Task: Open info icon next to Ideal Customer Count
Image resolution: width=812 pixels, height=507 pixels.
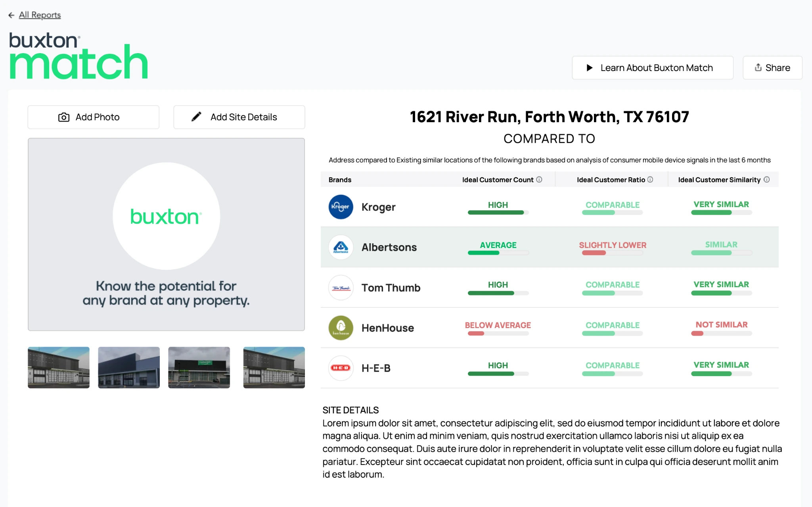Action: [x=539, y=179]
